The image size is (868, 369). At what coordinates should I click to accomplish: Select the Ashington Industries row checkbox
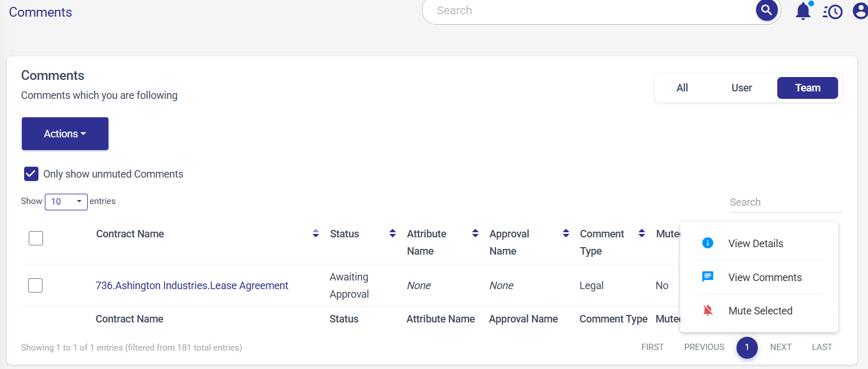coord(36,285)
